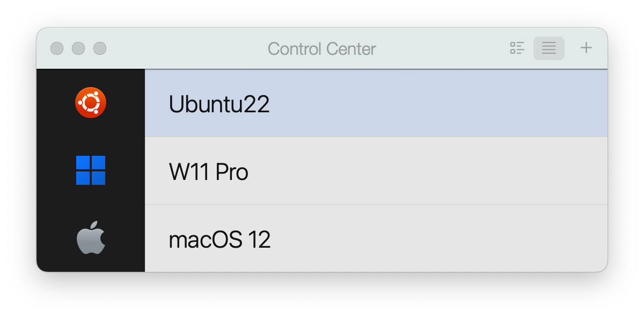Image resolution: width=644 pixels, height=317 pixels.
Task: Click the plus icon to add a VM
Action: pyautogui.click(x=586, y=48)
